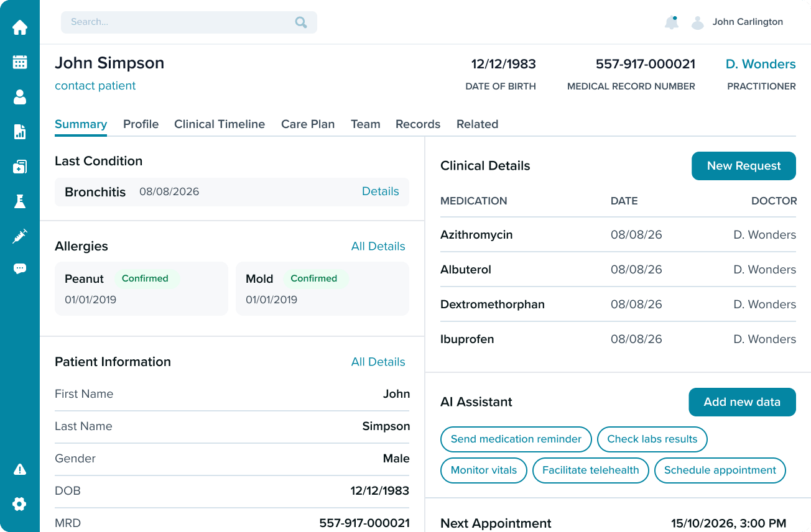Screen dimensions: 811x532
Task: Select Send medication reminder chip
Action: point(516,439)
